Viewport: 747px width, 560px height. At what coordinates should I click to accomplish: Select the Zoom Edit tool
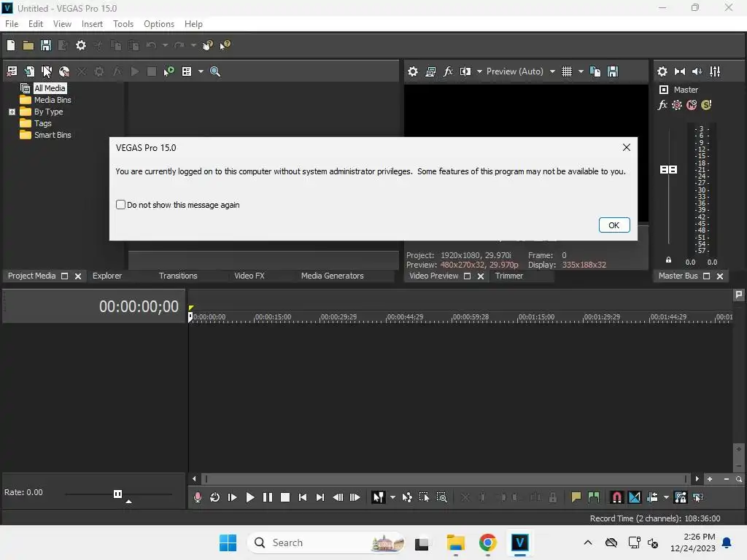(441, 497)
